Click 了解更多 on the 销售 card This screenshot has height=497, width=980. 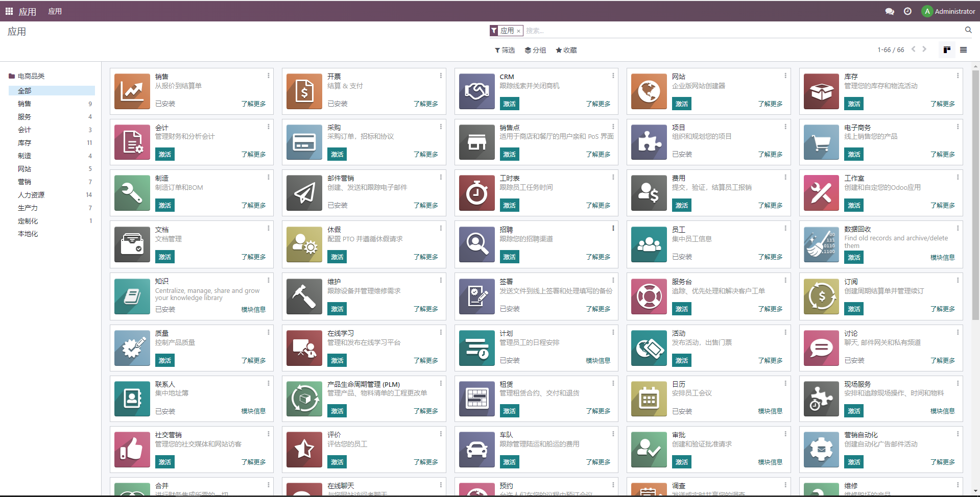(253, 104)
